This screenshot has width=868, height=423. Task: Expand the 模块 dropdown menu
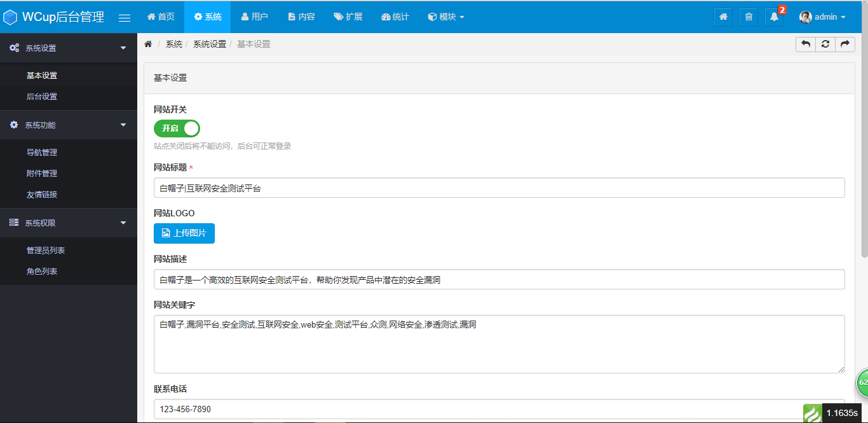pyautogui.click(x=446, y=17)
